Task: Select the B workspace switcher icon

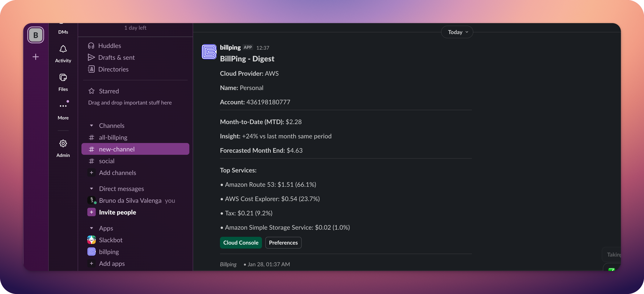Action: point(36,35)
